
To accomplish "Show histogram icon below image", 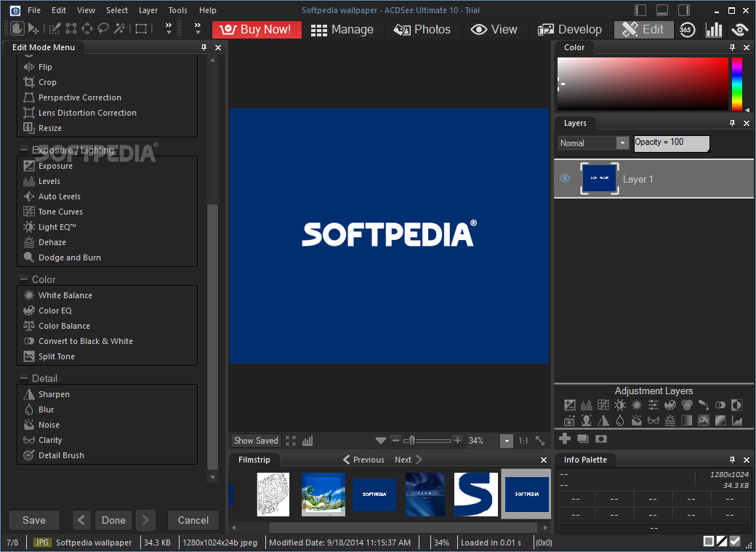I will pyautogui.click(x=307, y=441).
